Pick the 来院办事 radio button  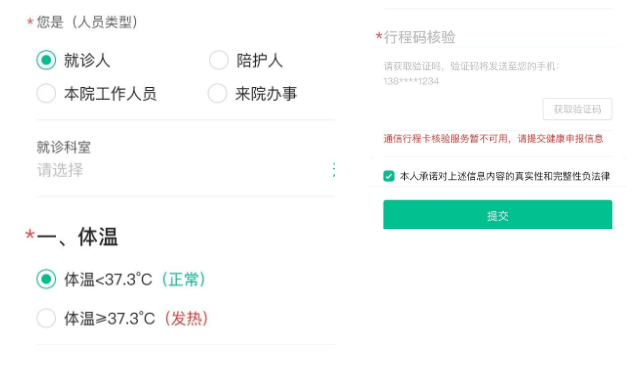[x=217, y=94]
